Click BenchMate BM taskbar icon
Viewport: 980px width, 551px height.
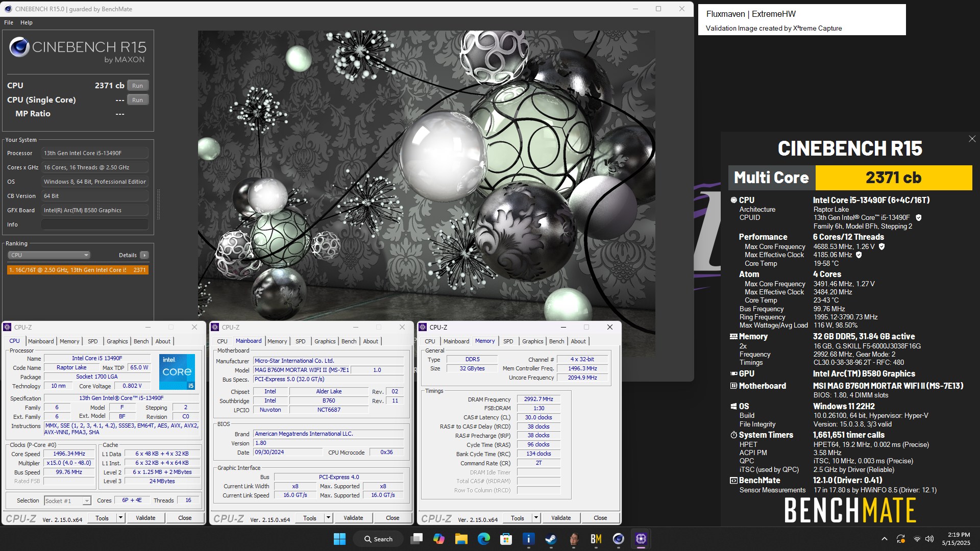[596, 539]
